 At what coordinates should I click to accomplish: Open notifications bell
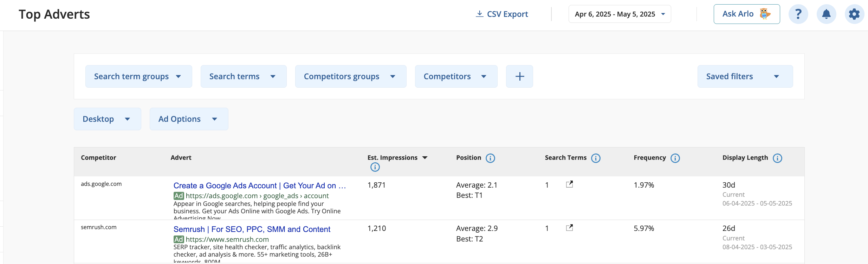coord(826,14)
